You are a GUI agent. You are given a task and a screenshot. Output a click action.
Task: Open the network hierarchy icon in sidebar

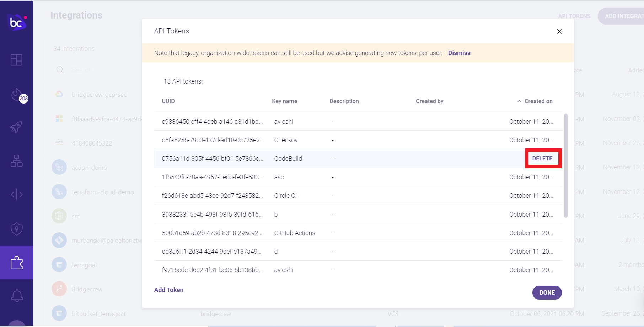click(x=16, y=161)
